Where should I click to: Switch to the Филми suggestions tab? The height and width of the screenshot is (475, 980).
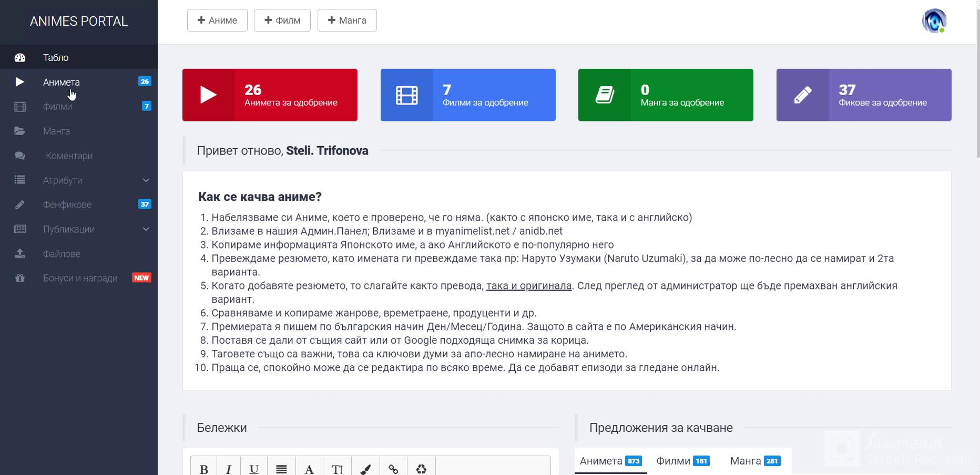[x=682, y=461]
